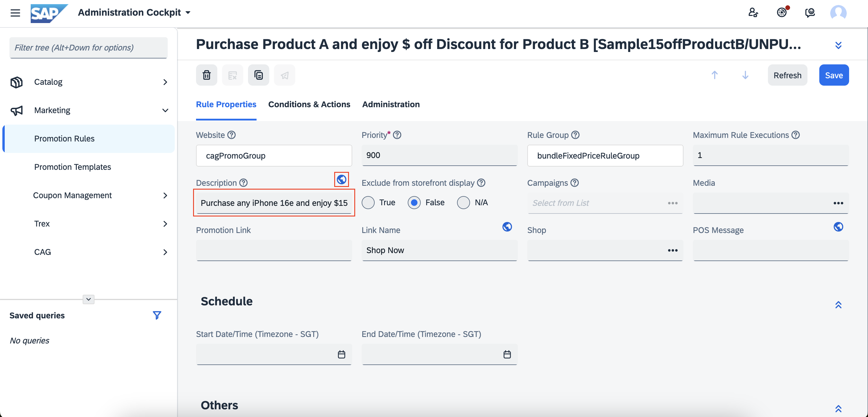The height and width of the screenshot is (417, 868).
Task: Open the support chat headset icon
Action: click(x=810, y=13)
